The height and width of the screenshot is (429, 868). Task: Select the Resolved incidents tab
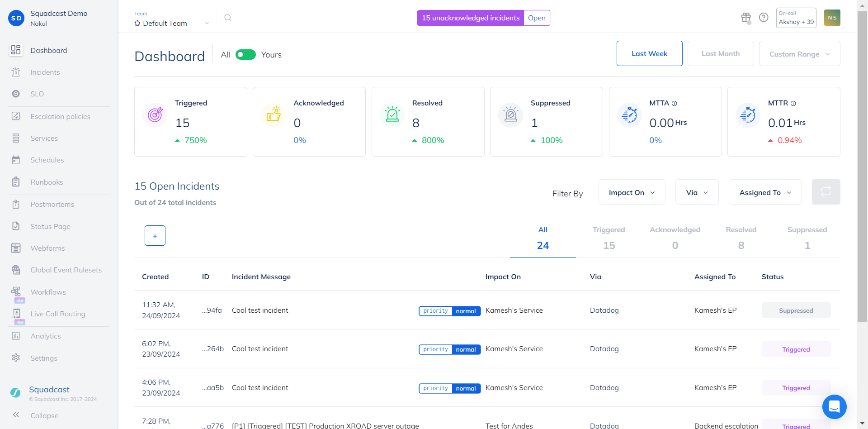(x=741, y=238)
